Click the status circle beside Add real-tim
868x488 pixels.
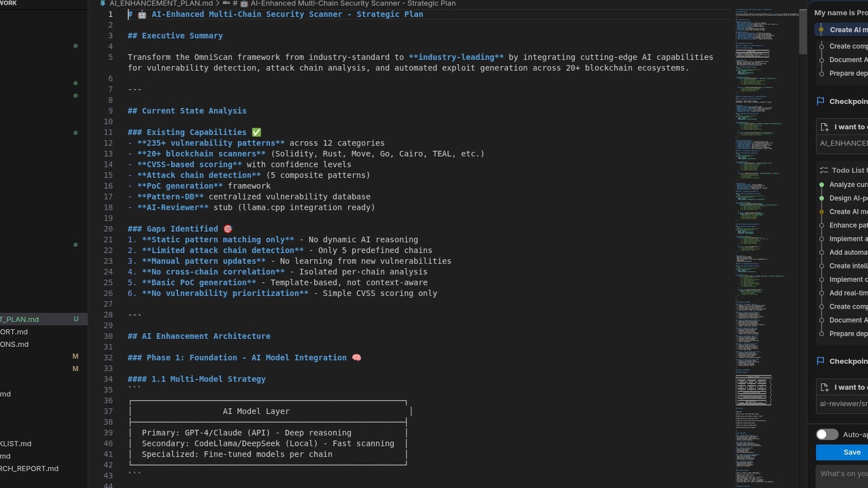click(822, 293)
